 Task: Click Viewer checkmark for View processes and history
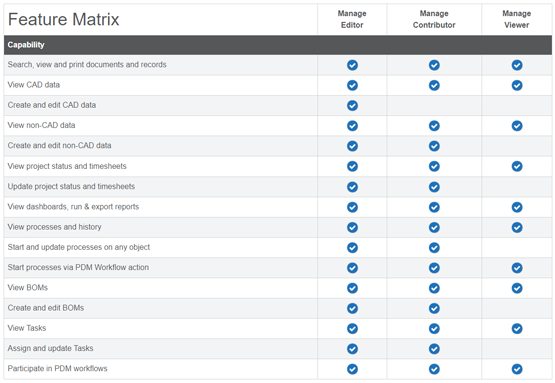click(x=517, y=227)
